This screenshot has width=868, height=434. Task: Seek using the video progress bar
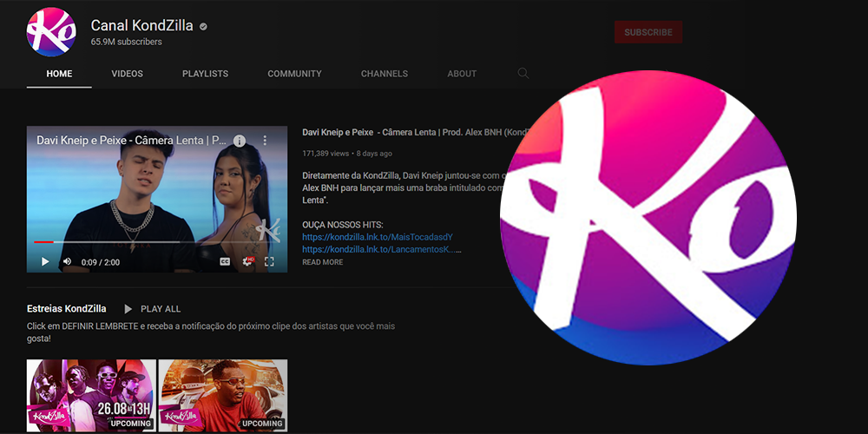click(x=156, y=242)
